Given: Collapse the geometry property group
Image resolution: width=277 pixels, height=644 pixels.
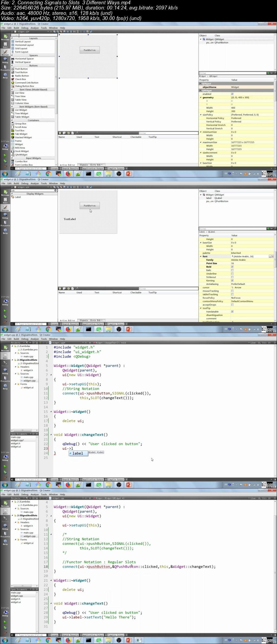Looking at the screenshot, I should (201, 97).
